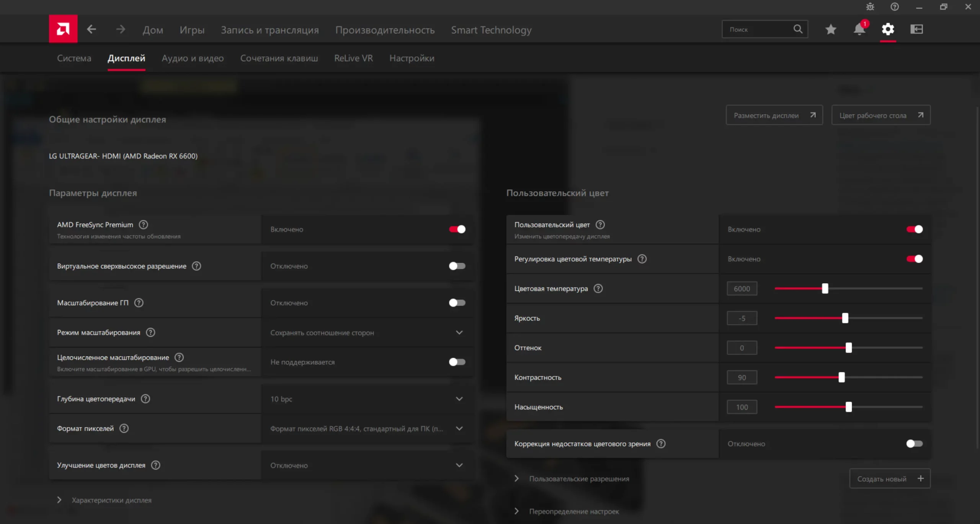Click the AMD logo home icon
This screenshot has height=524, width=980.
(63, 29)
